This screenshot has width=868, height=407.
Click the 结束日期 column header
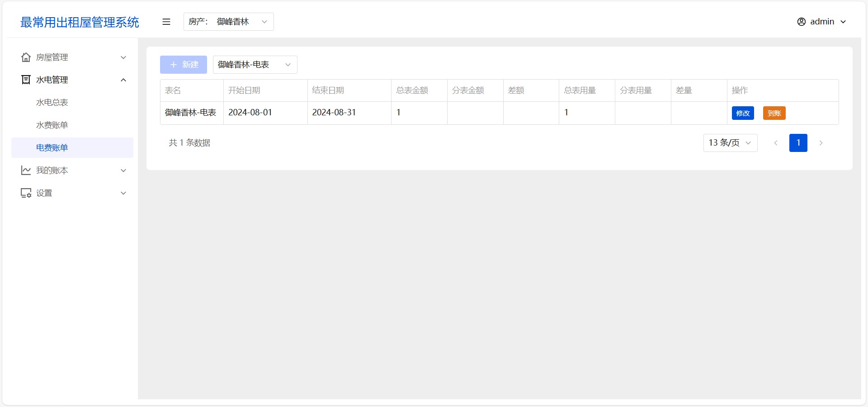[x=349, y=90]
